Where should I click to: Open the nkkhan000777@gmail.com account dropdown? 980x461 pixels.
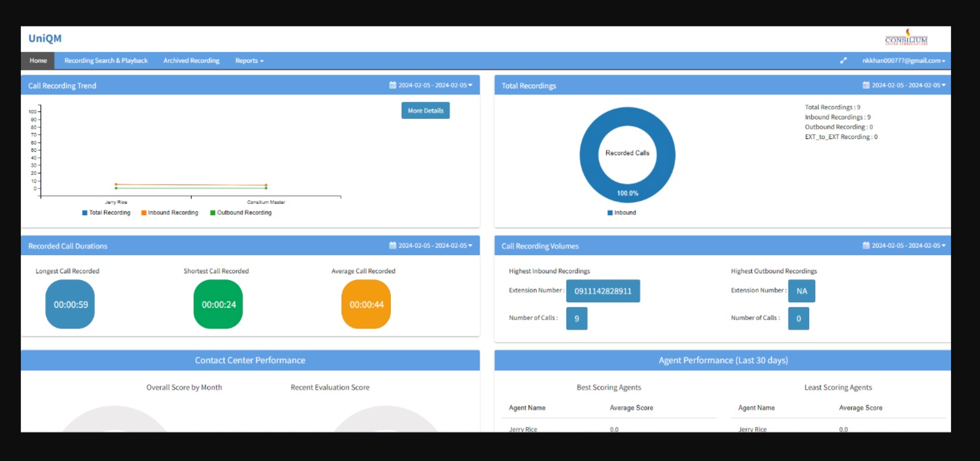[x=904, y=61]
